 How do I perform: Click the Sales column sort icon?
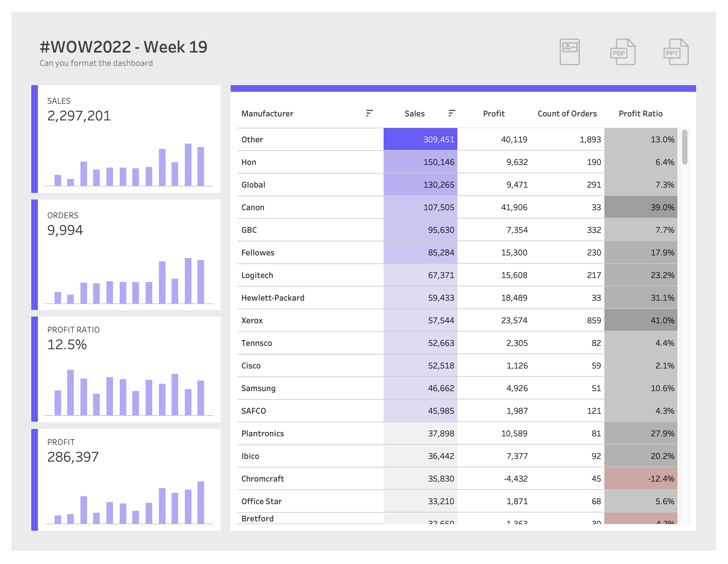point(451,113)
